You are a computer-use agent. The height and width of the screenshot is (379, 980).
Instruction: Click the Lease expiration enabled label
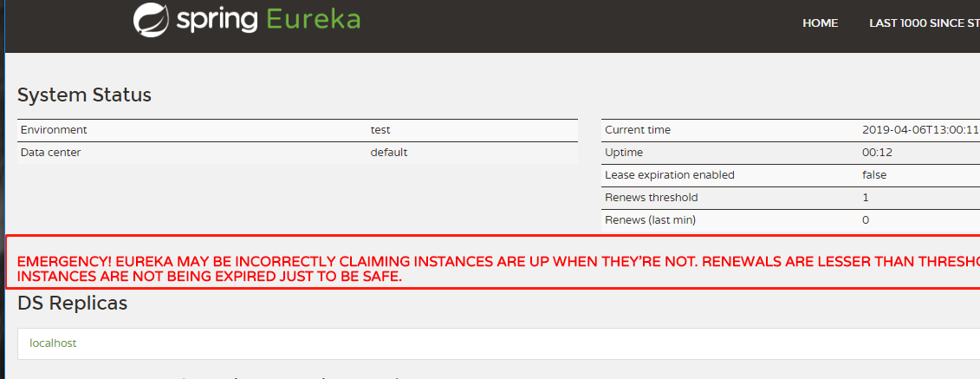pos(669,175)
